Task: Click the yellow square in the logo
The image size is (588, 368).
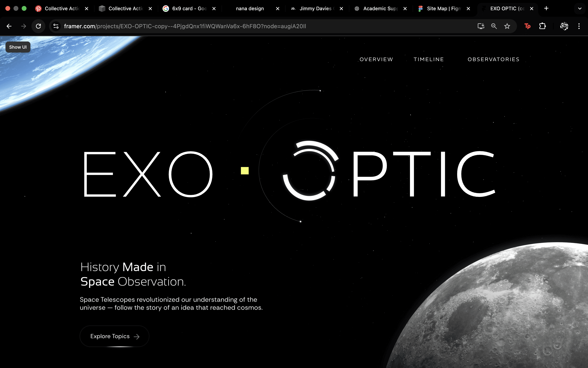Action: pos(245,171)
